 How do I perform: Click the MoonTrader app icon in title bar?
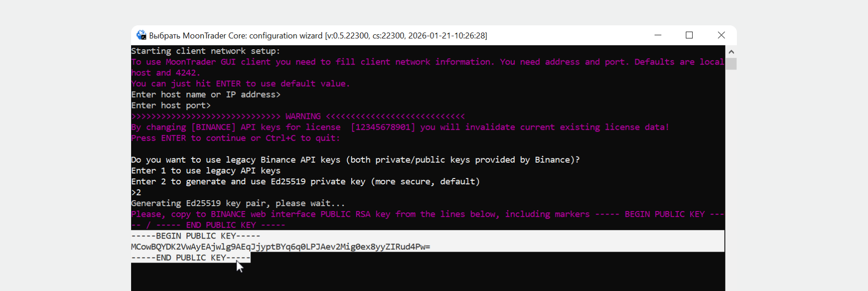[141, 35]
